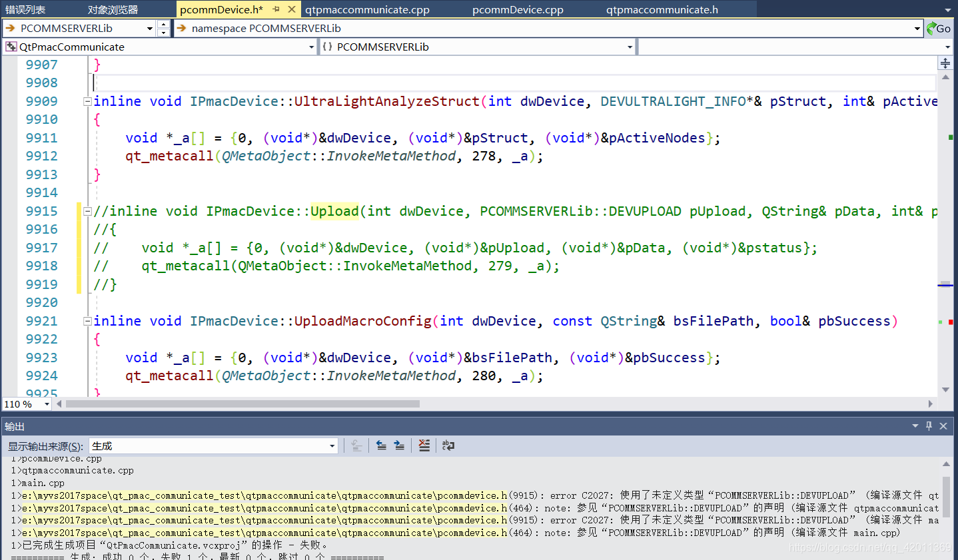Click the editor split-window icon
The width and height of the screenshot is (958, 560).
point(945,63)
